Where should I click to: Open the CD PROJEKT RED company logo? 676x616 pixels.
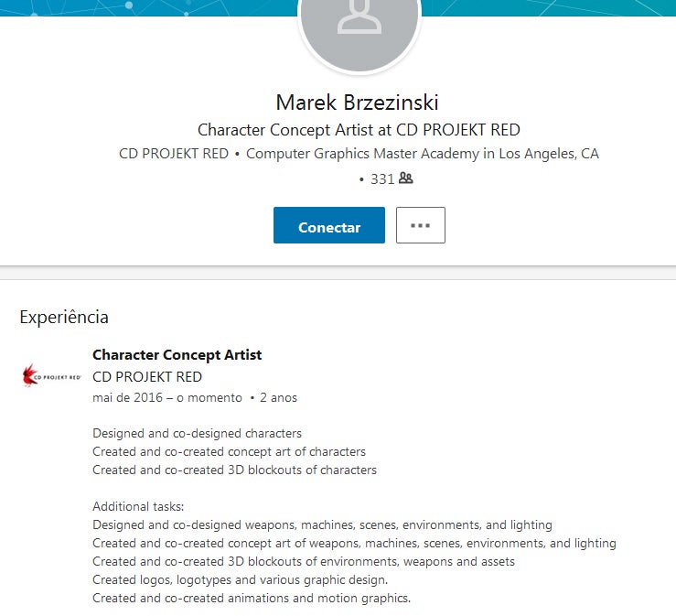coord(52,375)
